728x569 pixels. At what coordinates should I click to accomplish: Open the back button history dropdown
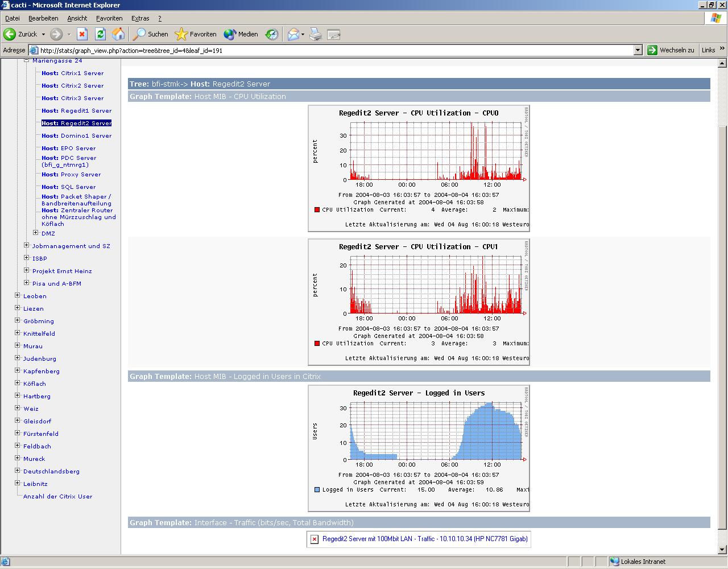43,34
